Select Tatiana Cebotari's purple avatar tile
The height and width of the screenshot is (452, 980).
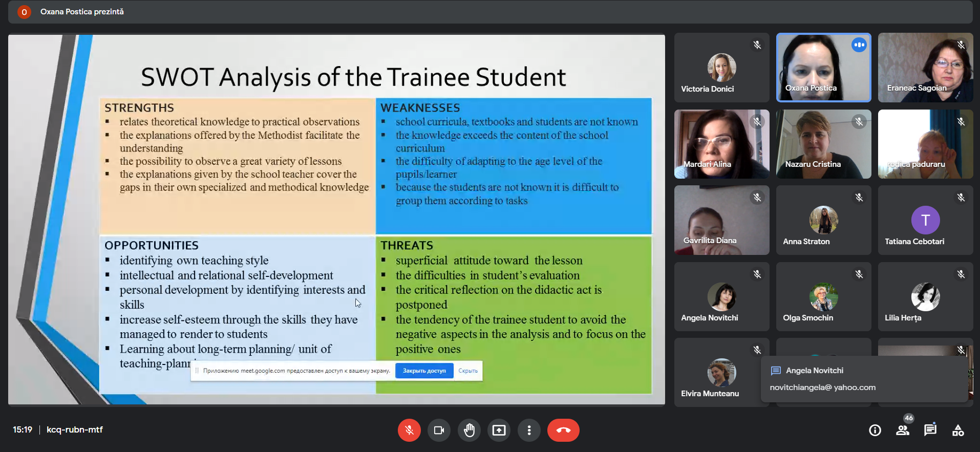point(925,220)
